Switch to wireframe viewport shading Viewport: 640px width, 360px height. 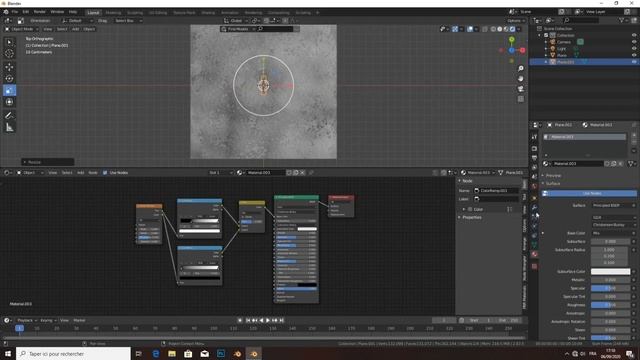point(493,29)
